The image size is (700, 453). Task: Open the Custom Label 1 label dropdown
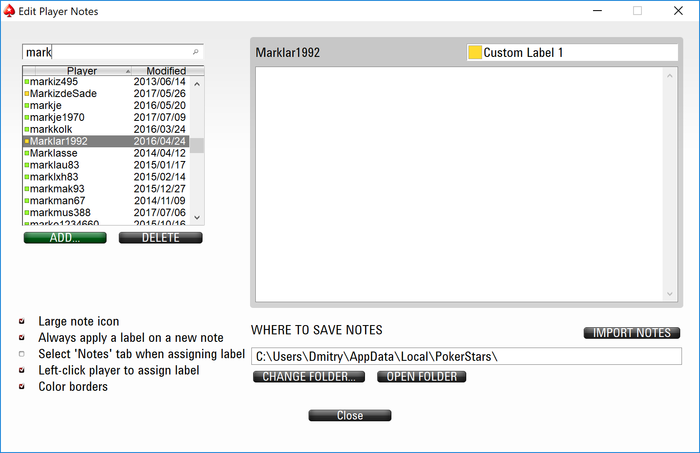coord(572,52)
